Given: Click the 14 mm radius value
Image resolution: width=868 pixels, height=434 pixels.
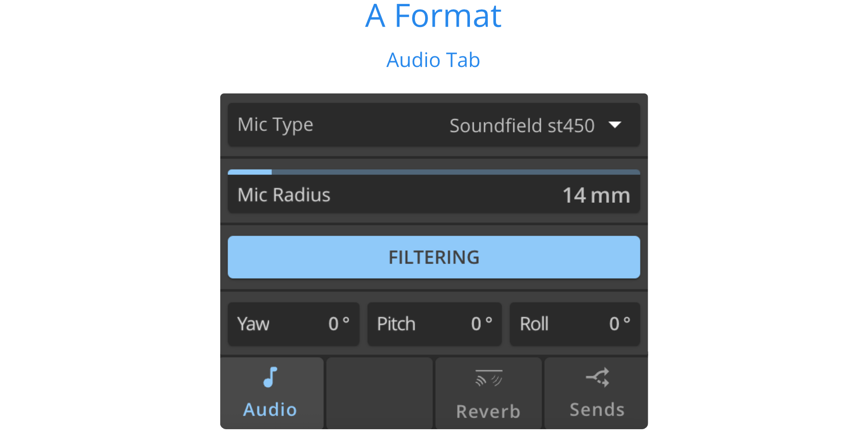Looking at the screenshot, I should 596,196.
